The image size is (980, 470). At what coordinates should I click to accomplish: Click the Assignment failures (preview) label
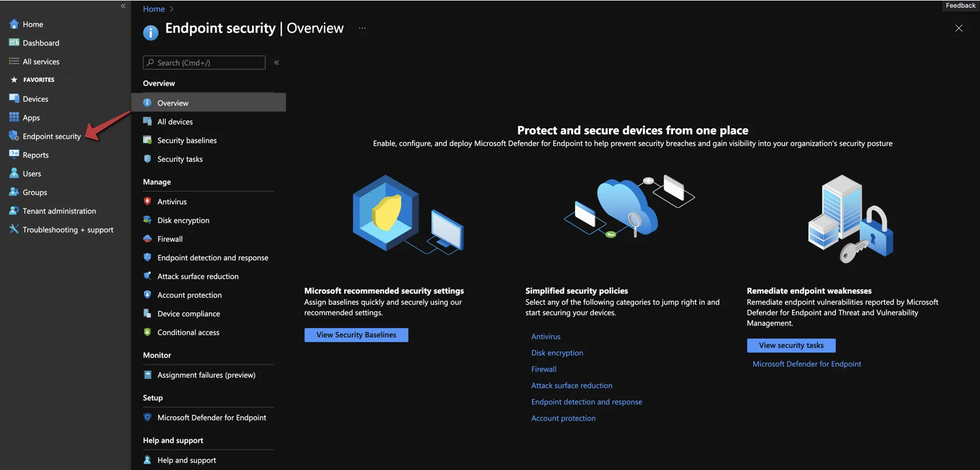[x=206, y=375]
